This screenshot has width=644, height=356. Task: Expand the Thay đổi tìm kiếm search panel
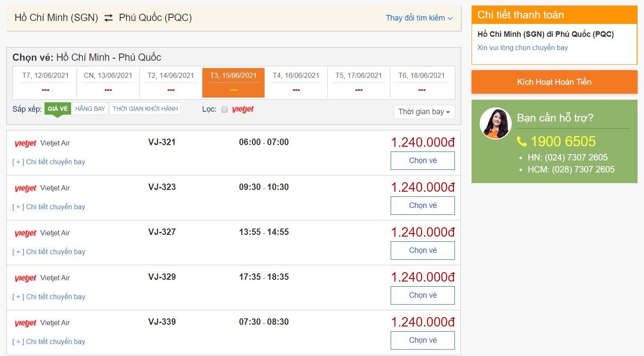pyautogui.click(x=419, y=18)
